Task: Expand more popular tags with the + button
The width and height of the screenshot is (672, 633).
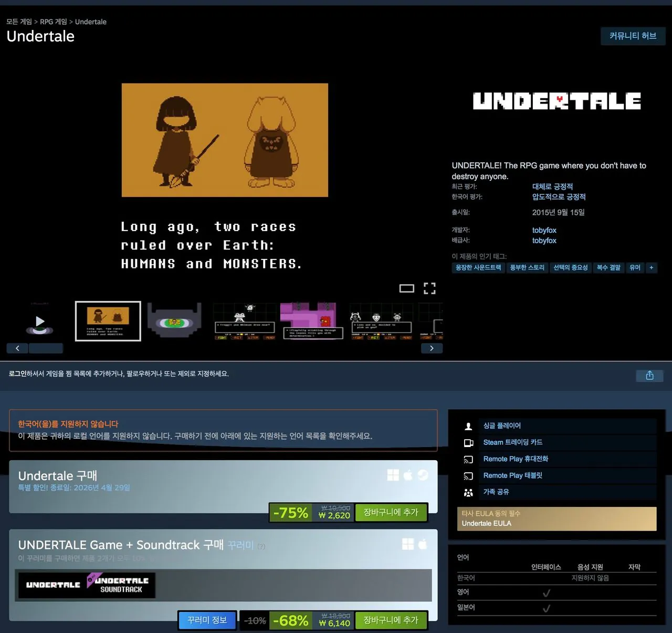Action: [651, 267]
